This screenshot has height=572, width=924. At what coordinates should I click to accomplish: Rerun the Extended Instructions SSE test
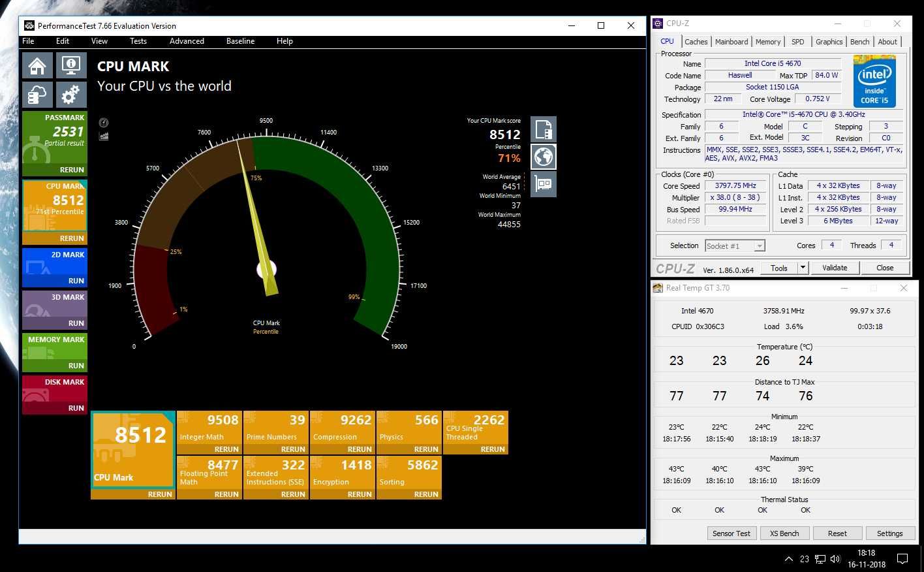pyautogui.click(x=293, y=494)
